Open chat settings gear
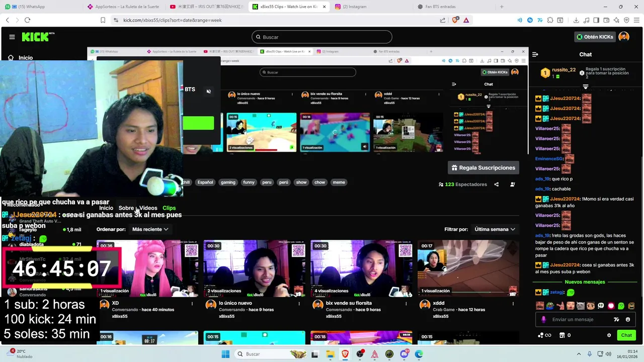 click(609, 335)
